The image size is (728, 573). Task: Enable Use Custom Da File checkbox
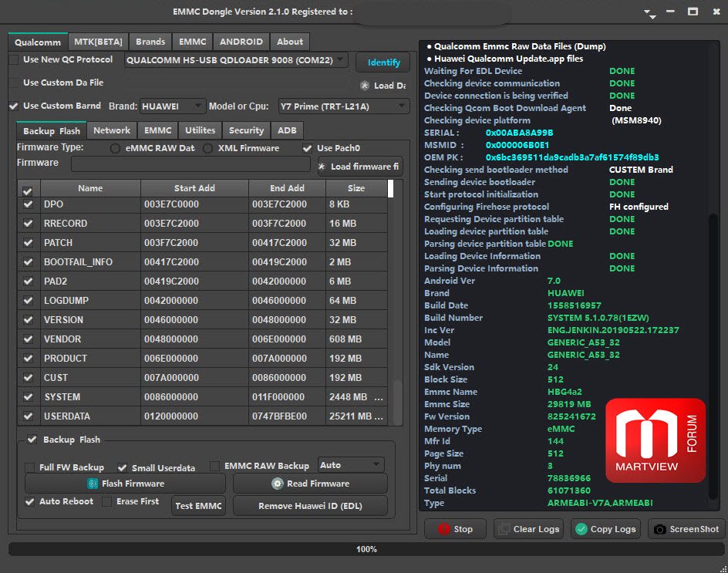[15, 83]
